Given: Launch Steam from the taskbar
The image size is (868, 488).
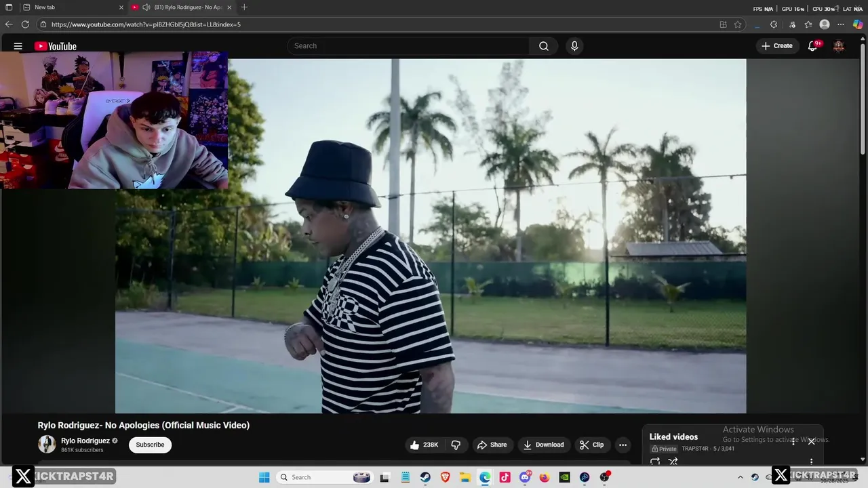Looking at the screenshot, I should 425,477.
